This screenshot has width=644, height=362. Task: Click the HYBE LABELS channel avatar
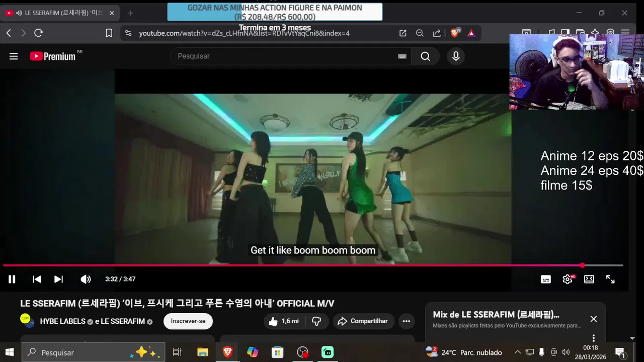coord(27,320)
